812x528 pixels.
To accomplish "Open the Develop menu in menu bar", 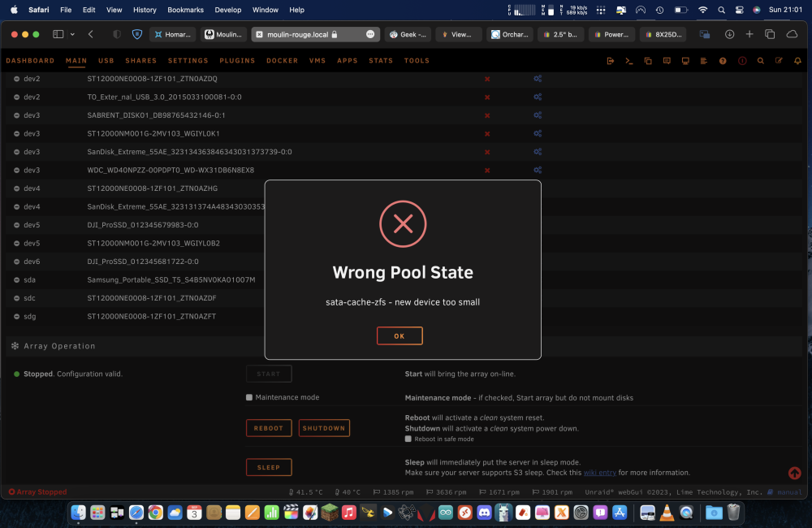I will pyautogui.click(x=228, y=10).
